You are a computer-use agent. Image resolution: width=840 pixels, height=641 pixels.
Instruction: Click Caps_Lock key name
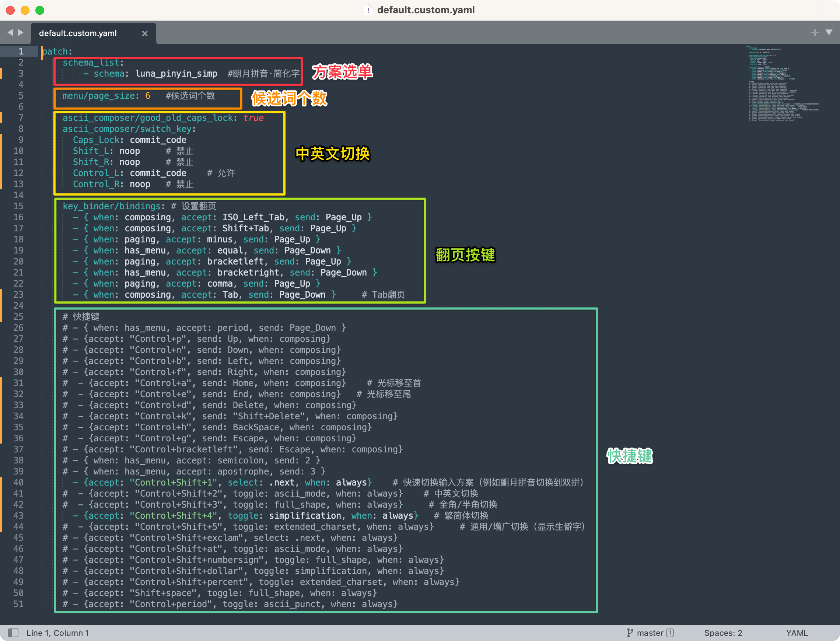96,140
